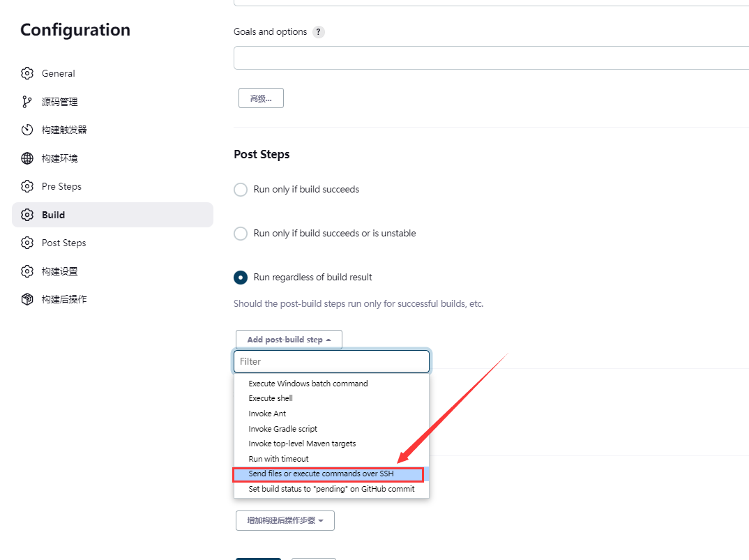Viewport: 749px width, 560px height.
Task: Click the source code management branch icon
Action: pos(27,102)
